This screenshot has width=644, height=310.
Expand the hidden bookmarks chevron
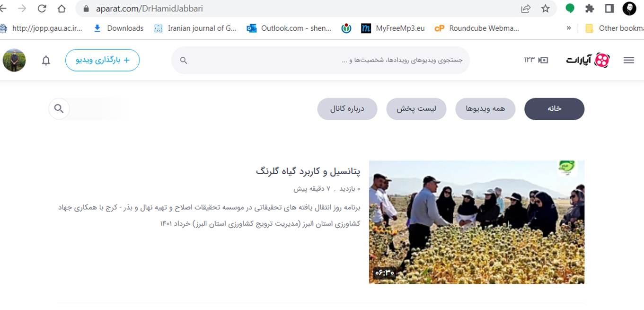(x=569, y=28)
